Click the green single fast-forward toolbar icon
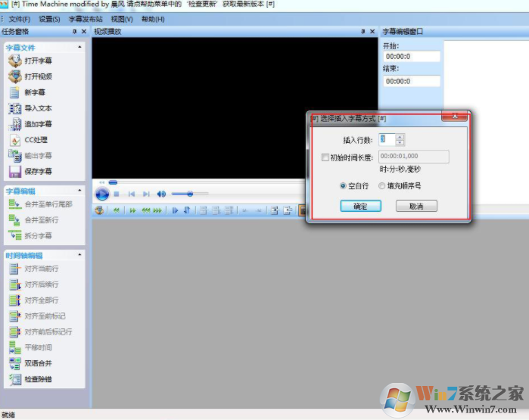The height and width of the screenshot is (420, 529). [x=132, y=210]
